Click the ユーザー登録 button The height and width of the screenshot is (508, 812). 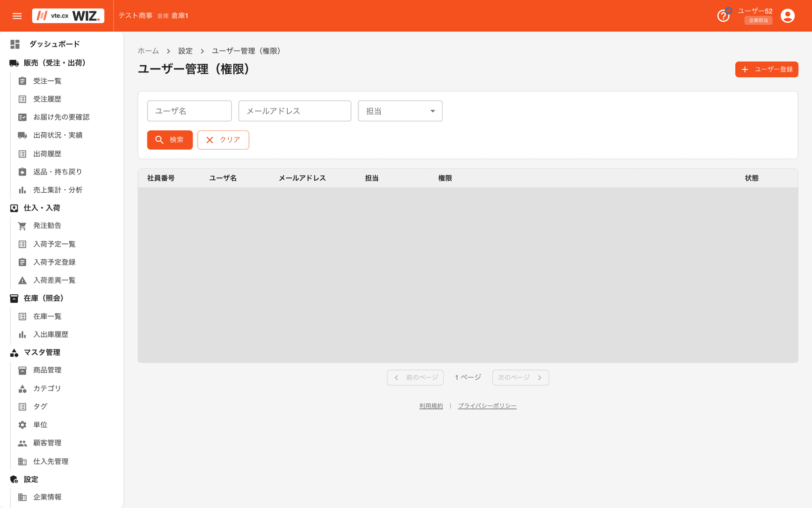point(766,69)
